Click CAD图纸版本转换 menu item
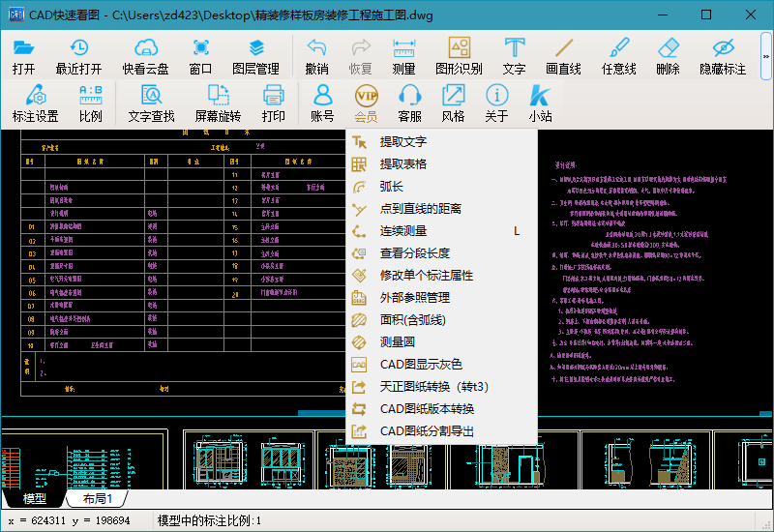The height and width of the screenshot is (532, 774). pos(427,409)
